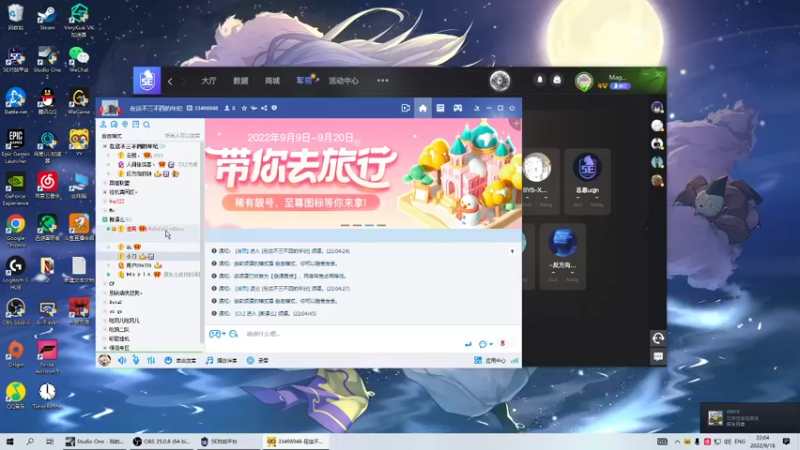
Task: Click the 5E logo in the platform header
Action: click(x=147, y=81)
